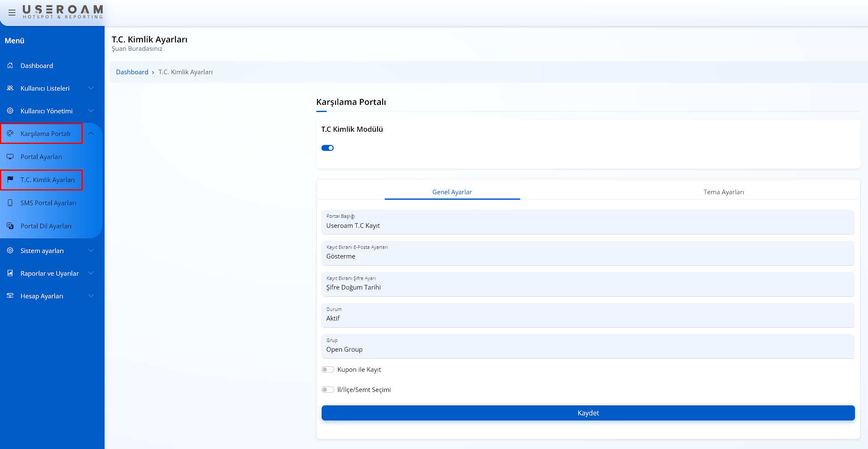Viewport: 868px width, 449px height.
Task: Click the Karşılama Portalı palette icon
Action: tap(10, 133)
